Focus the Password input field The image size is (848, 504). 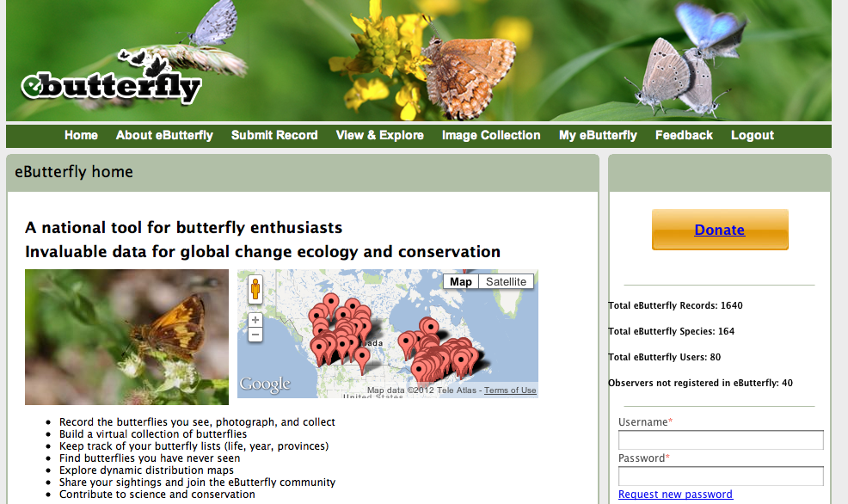pos(721,476)
